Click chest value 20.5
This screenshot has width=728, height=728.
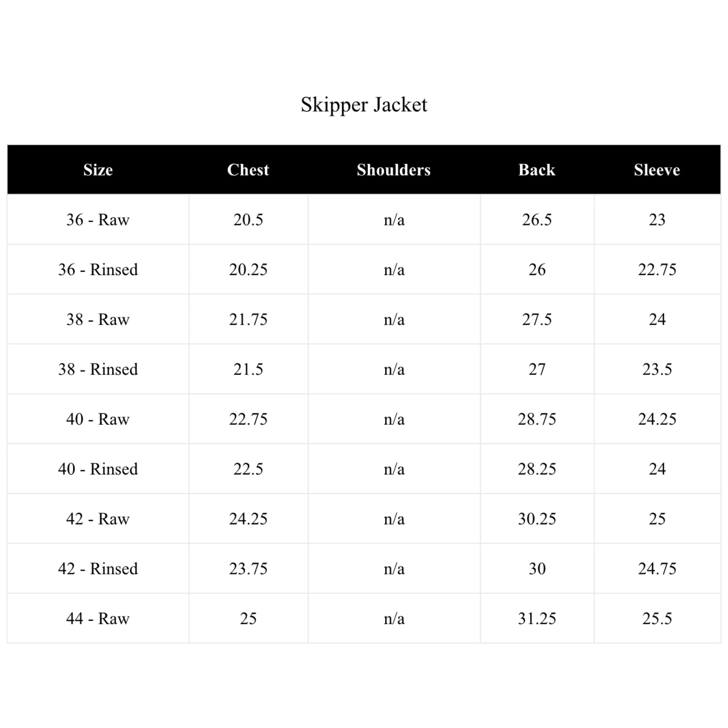[248, 220]
